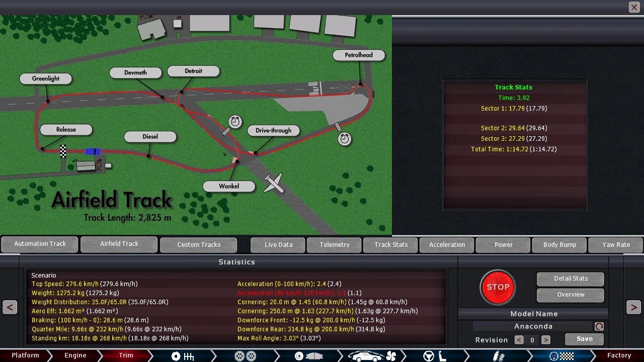Go to the next page arrow

[x=633, y=307]
